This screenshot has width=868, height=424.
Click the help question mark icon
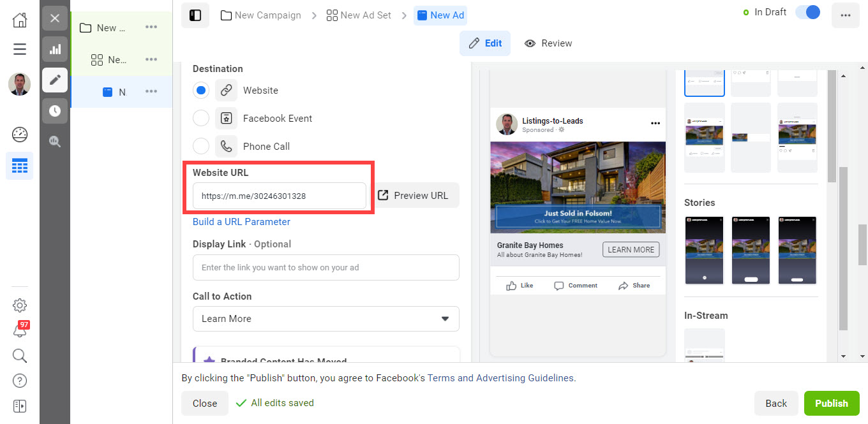pyautogui.click(x=20, y=381)
